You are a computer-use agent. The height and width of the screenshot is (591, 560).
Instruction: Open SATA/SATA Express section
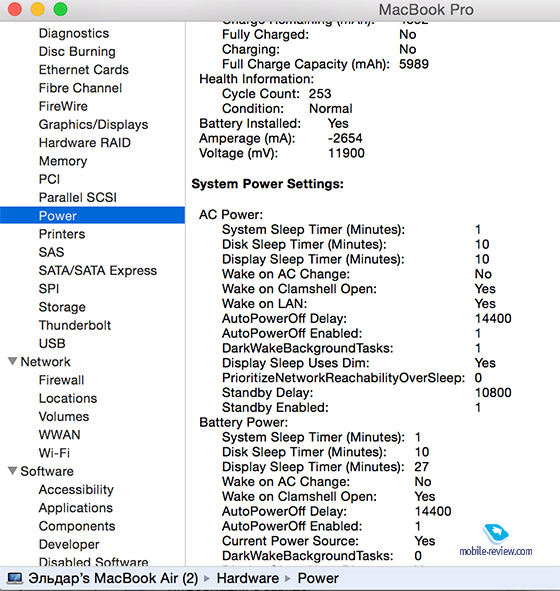point(98,271)
